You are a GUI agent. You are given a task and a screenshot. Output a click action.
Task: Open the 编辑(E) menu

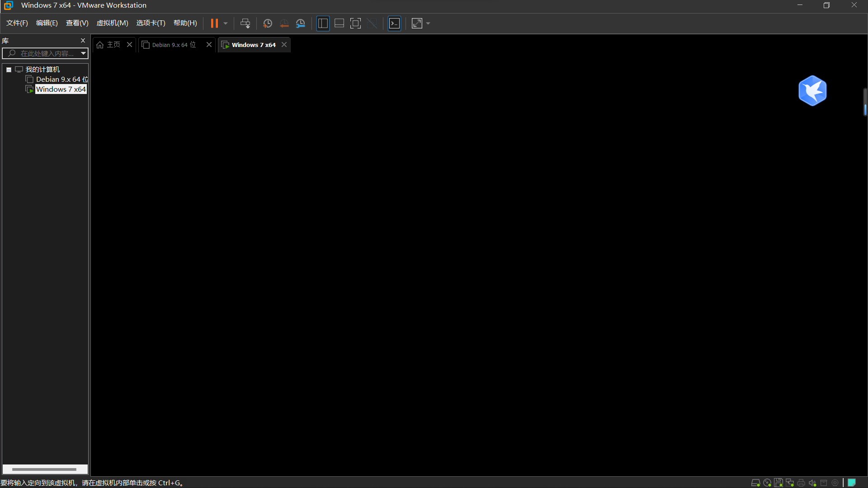point(47,23)
